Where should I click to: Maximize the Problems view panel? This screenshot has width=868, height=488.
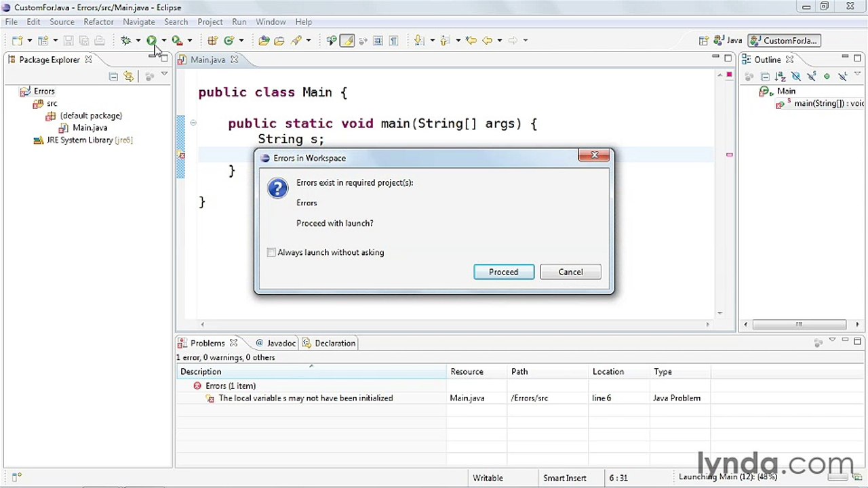tap(857, 342)
